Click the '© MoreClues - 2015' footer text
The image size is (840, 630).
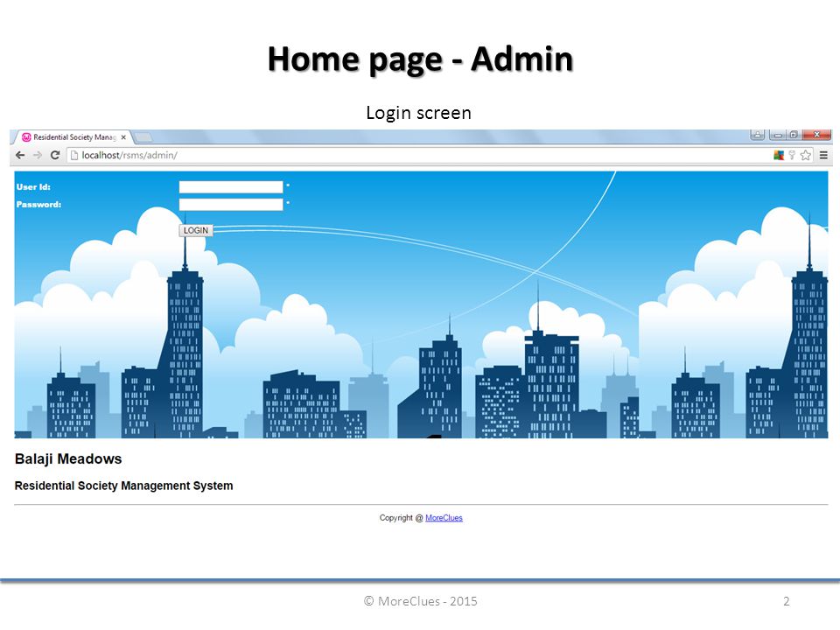pos(421,601)
